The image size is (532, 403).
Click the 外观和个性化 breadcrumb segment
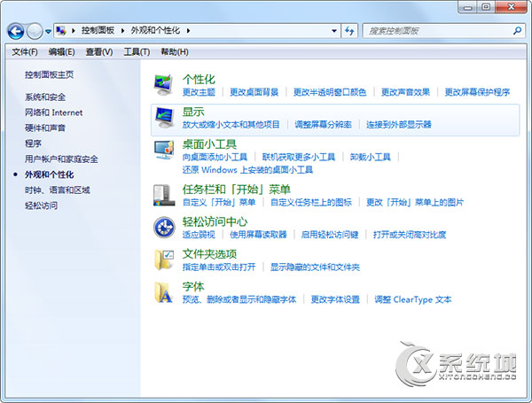(155, 30)
